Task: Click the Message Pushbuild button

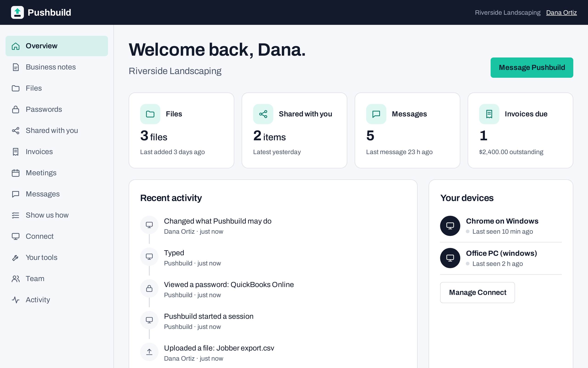Action: click(532, 68)
